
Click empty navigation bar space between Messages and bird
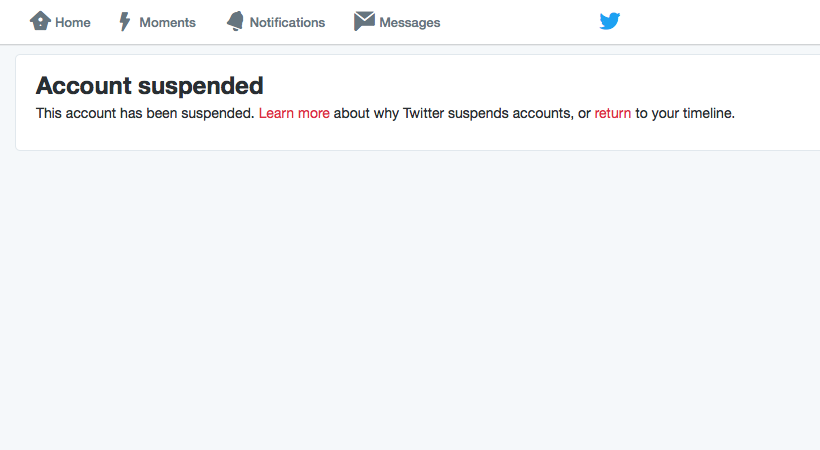point(520,22)
